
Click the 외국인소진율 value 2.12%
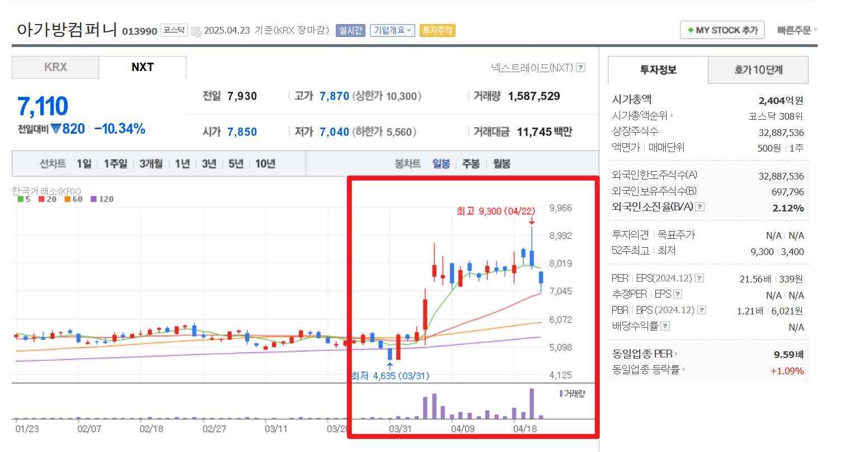[x=788, y=208]
